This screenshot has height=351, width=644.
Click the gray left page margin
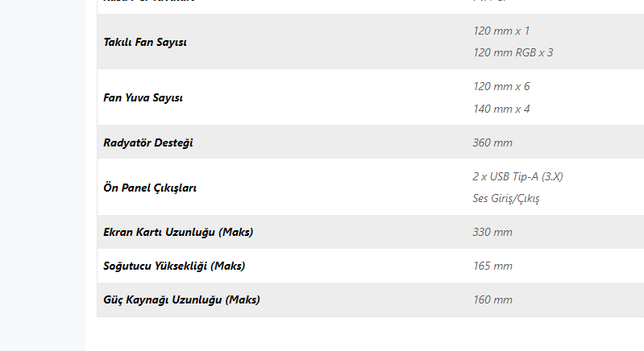click(x=43, y=175)
